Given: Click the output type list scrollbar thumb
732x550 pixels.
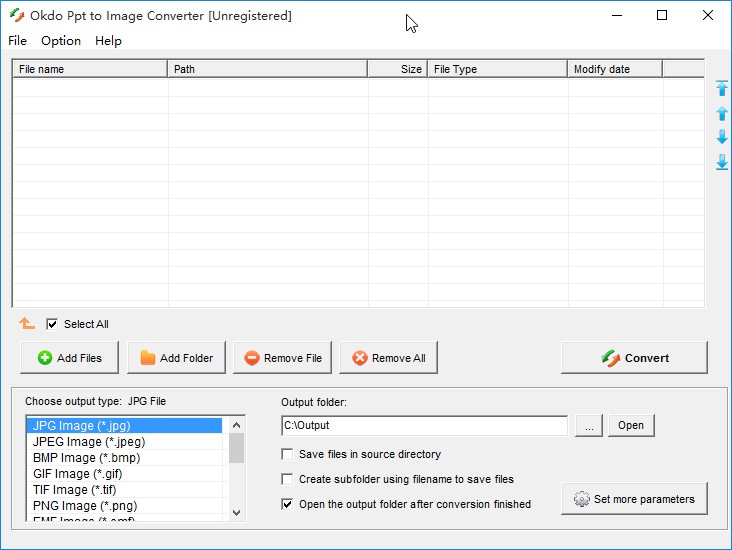Looking at the screenshot, I should [x=236, y=448].
